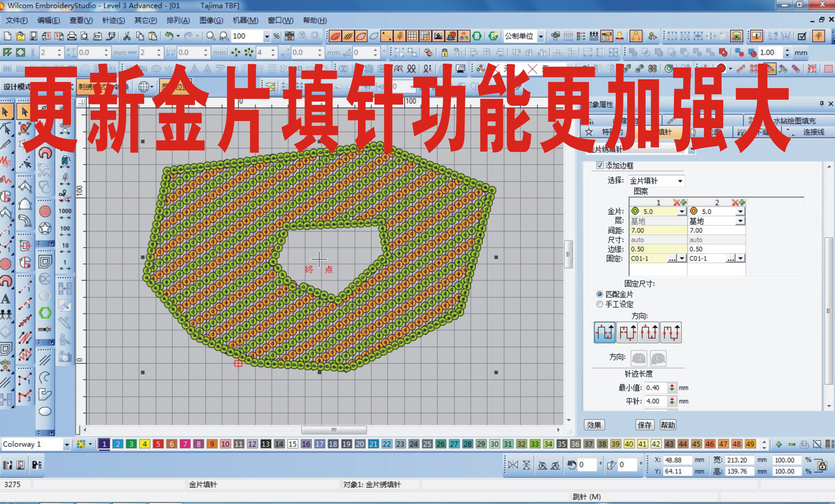Click the first stitch direction pattern button
This screenshot has height=504, width=835.
pyautogui.click(x=604, y=332)
